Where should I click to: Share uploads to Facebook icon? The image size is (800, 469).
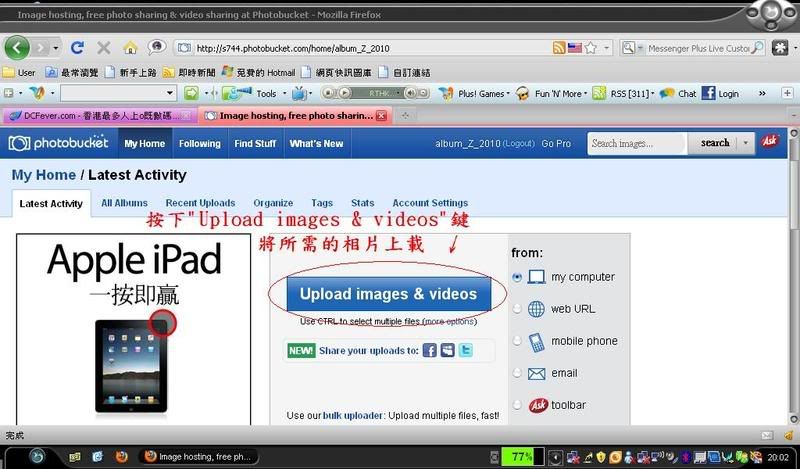point(430,351)
